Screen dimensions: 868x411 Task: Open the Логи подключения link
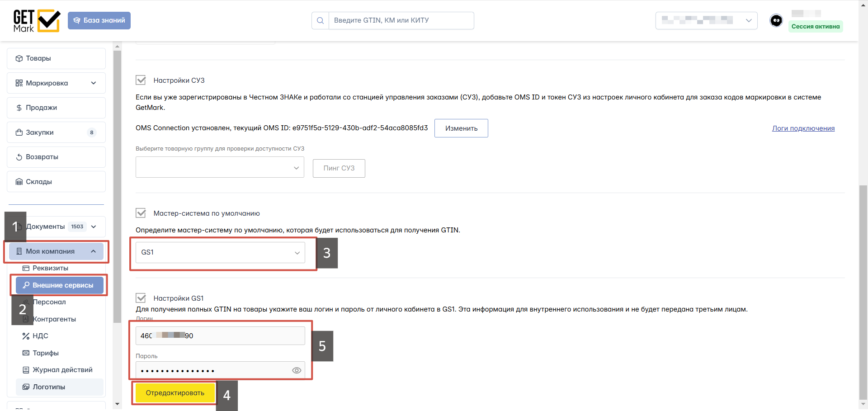tap(803, 128)
